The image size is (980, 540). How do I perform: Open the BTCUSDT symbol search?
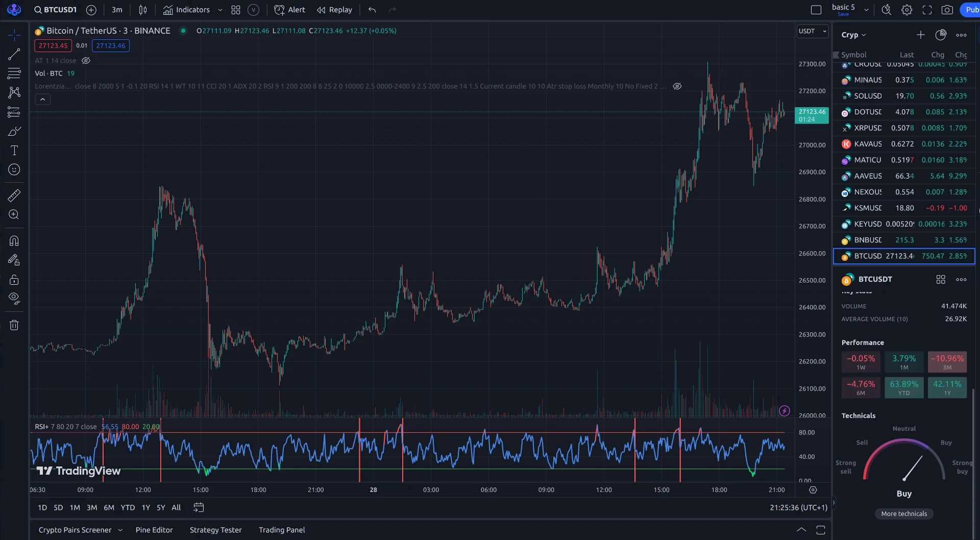click(x=55, y=10)
